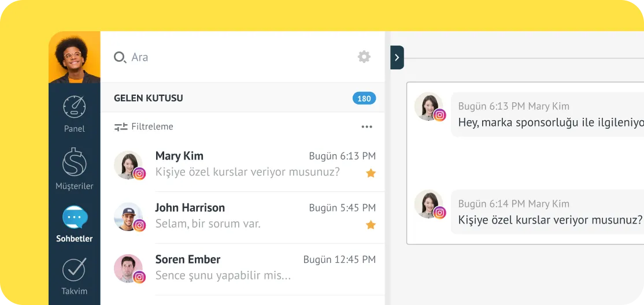Click the Ara search input field

coord(231,57)
